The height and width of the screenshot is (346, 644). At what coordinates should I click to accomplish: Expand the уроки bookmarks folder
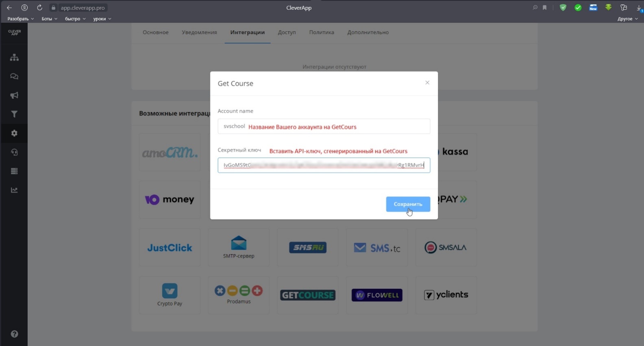coord(102,19)
